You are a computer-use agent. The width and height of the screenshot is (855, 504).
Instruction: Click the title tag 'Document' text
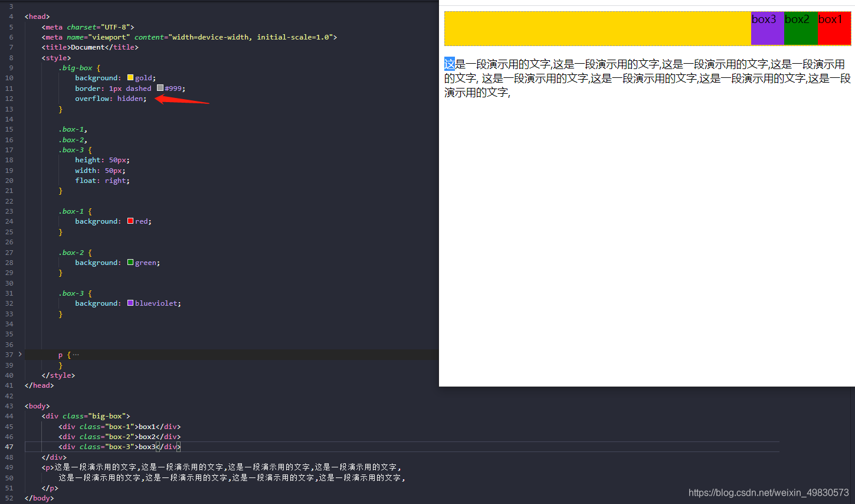coord(88,47)
